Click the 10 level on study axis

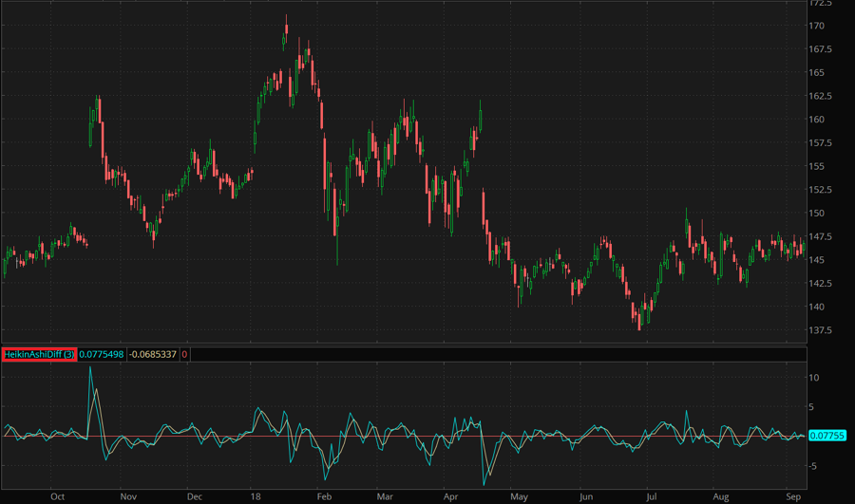point(814,377)
